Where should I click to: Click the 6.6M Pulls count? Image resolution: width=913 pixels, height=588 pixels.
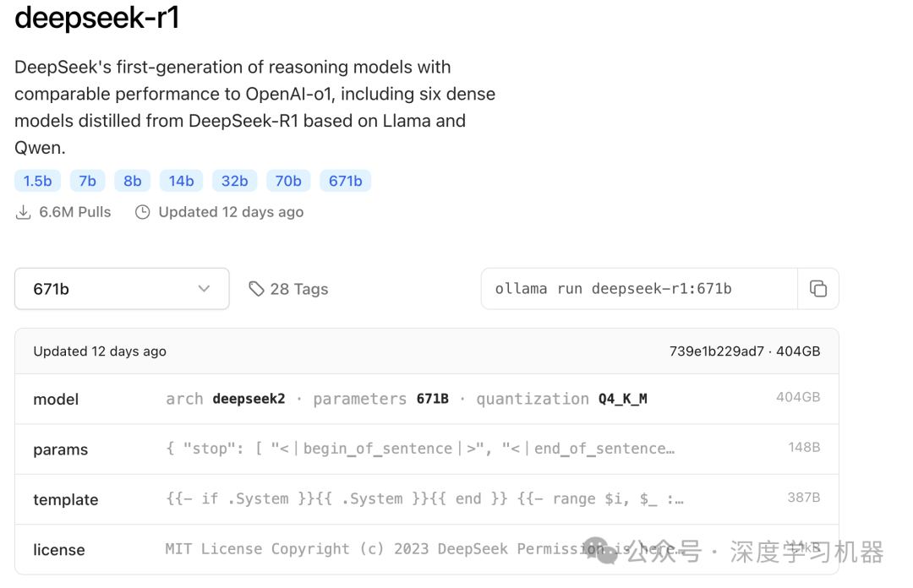tap(74, 212)
